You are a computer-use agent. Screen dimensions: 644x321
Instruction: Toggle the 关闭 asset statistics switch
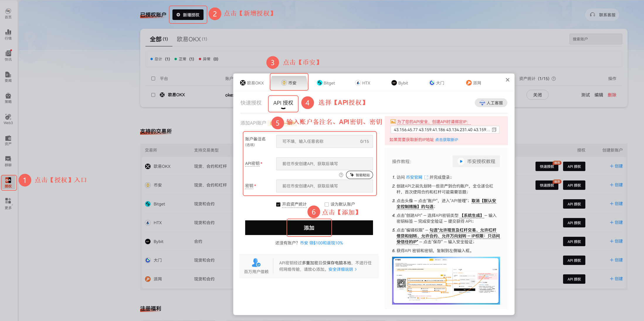[x=537, y=95]
